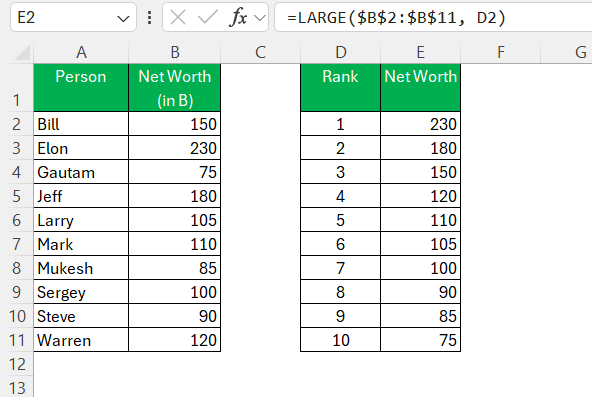The width and height of the screenshot is (592, 397).
Task: Select the Rank 3 cell in column D
Action: point(341,172)
